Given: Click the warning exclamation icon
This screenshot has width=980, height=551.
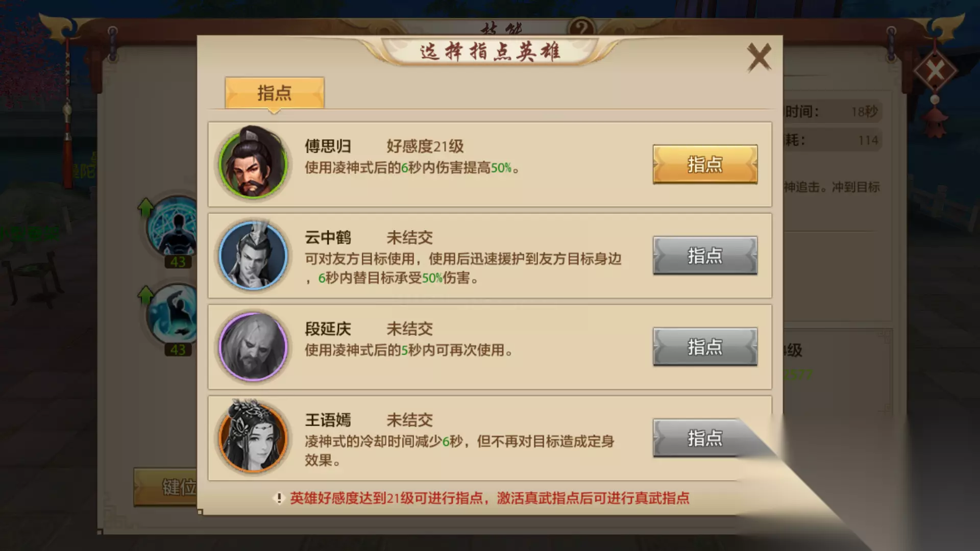Looking at the screenshot, I should click(279, 498).
